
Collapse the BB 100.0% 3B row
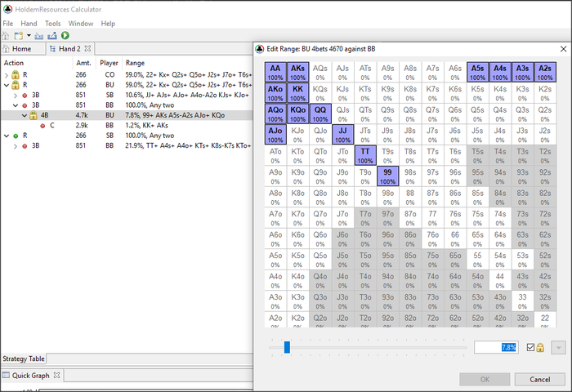pyautogui.click(x=16, y=105)
